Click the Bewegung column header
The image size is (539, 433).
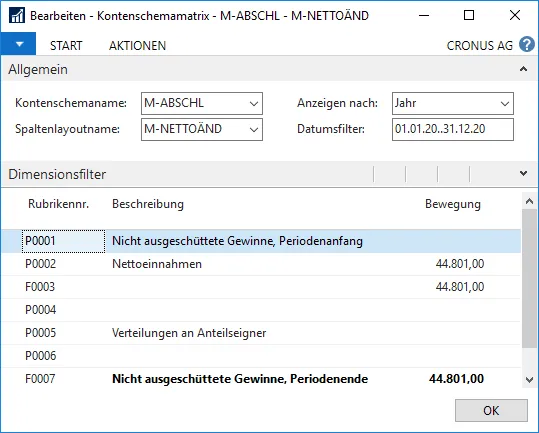[453, 204]
